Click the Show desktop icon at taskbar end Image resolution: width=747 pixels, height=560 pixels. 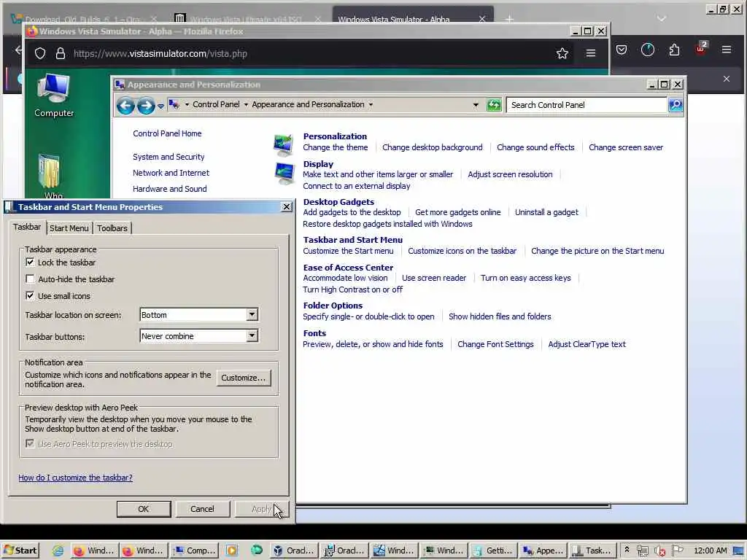click(738, 551)
